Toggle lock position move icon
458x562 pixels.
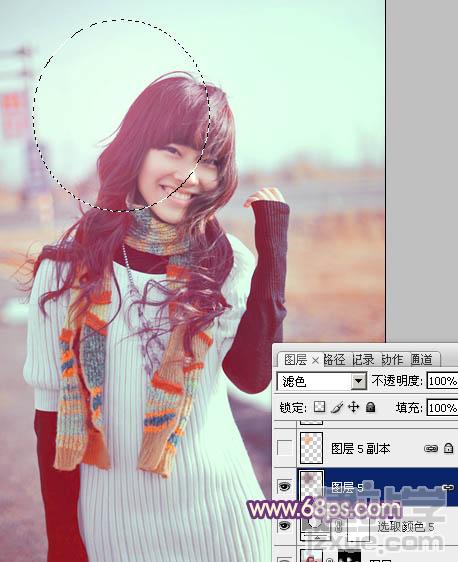[x=353, y=407]
